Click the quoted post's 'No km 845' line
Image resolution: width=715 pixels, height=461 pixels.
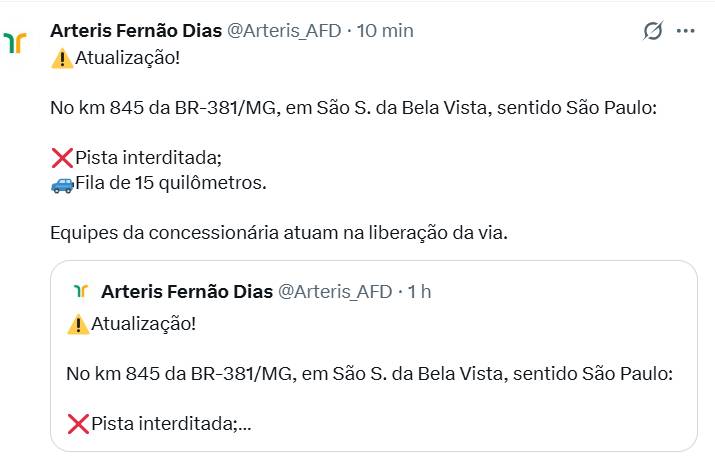pos(369,374)
